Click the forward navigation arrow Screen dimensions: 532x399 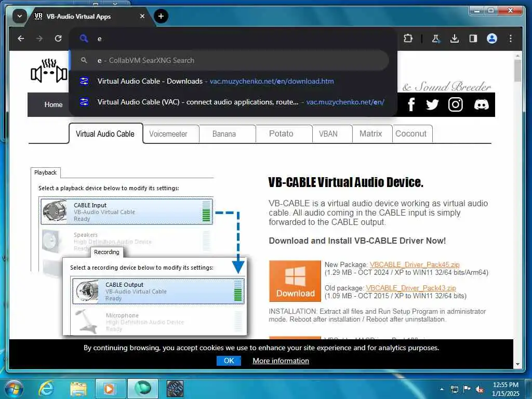[x=39, y=38]
